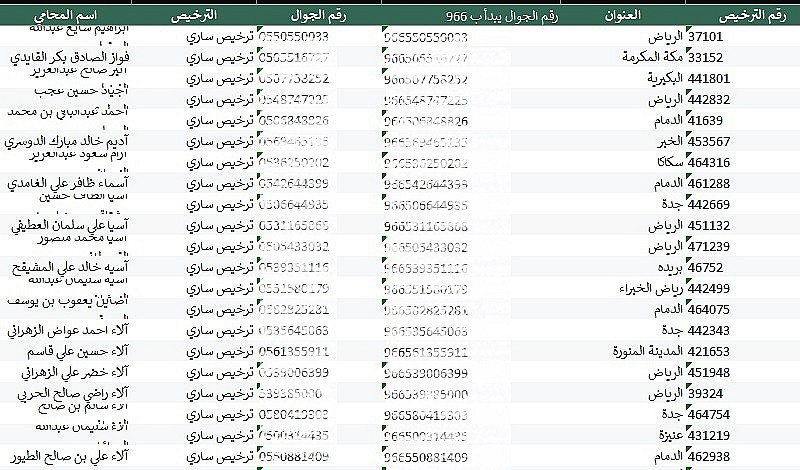Click license number cell 451132
800x470 pixels.
coord(709,226)
